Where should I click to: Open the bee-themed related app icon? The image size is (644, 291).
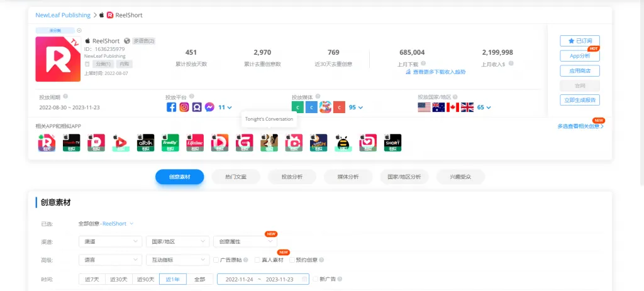[343, 143]
